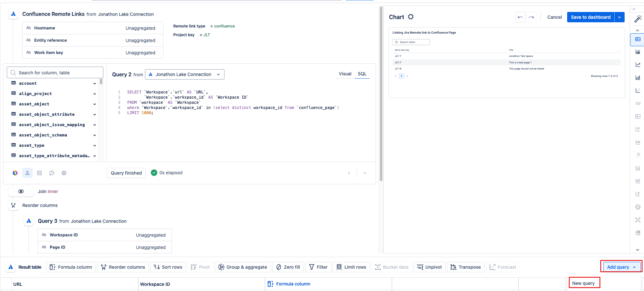Open the SQL variables panel icon
This screenshot has height=291, width=644.
(x=39, y=173)
